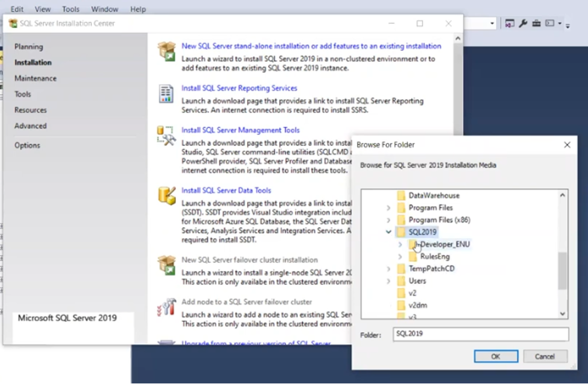The image size is (588, 384).
Task: Collapse the SQL2019 folder node
Action: 388,231
